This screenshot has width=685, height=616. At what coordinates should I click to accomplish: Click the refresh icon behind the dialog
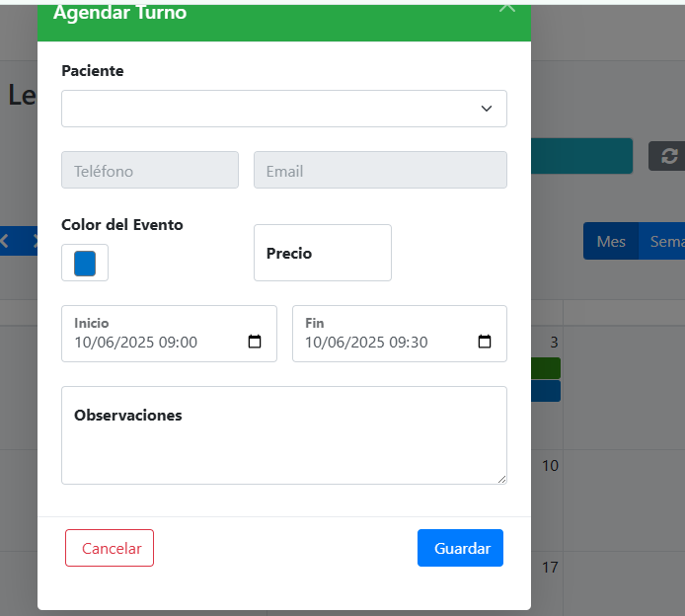670,156
